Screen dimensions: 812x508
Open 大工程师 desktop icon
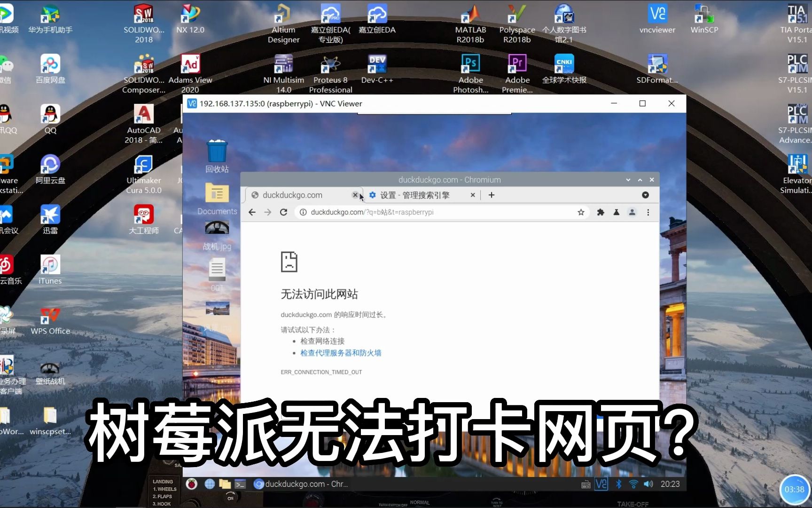[x=144, y=220]
